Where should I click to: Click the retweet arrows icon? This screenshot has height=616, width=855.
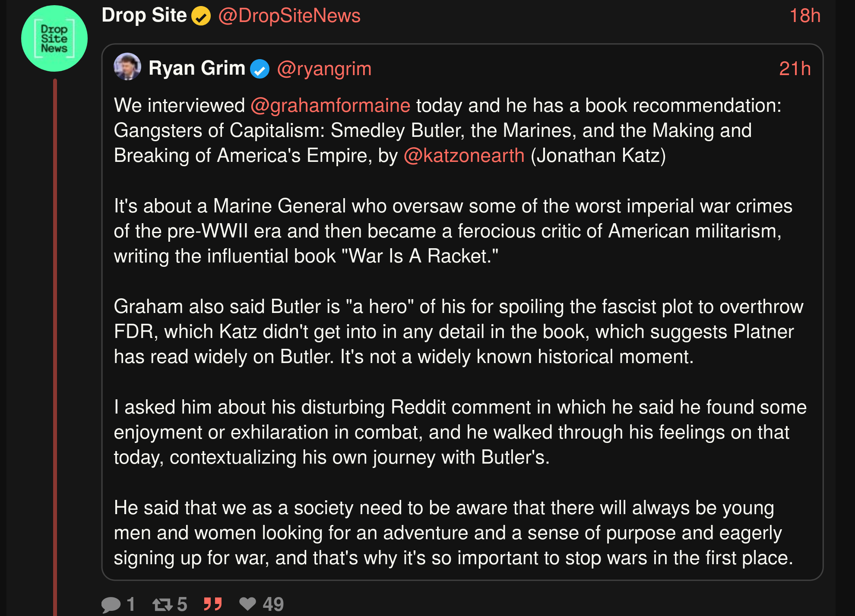162,604
